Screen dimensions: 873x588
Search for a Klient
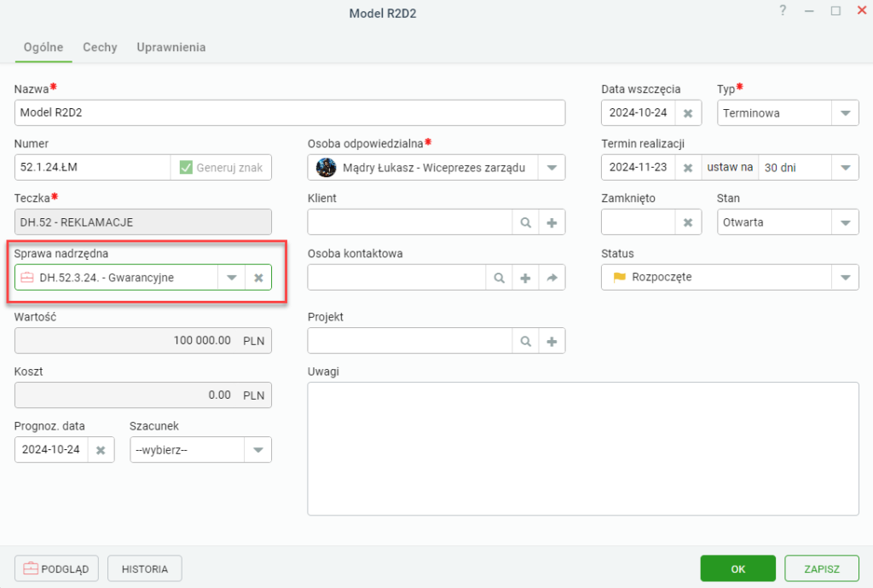525,222
